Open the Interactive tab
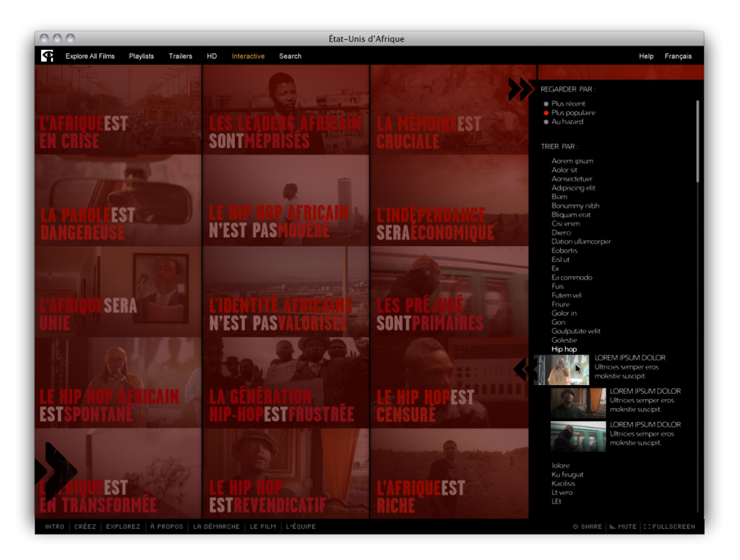The width and height of the screenshot is (740, 560). (248, 56)
